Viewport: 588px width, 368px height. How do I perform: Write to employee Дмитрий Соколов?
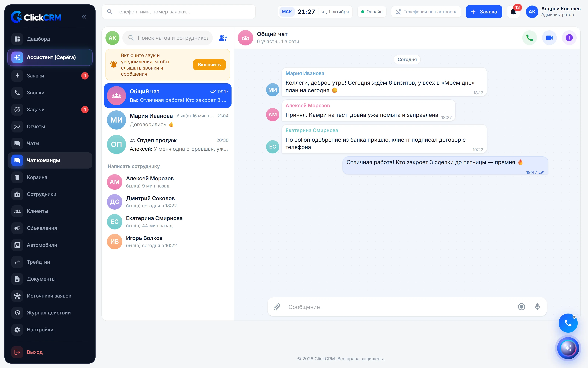click(168, 202)
